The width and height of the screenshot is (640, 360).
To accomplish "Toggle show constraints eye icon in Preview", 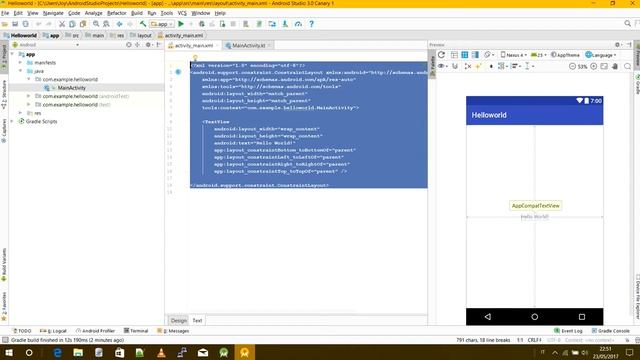I will tap(442, 66).
